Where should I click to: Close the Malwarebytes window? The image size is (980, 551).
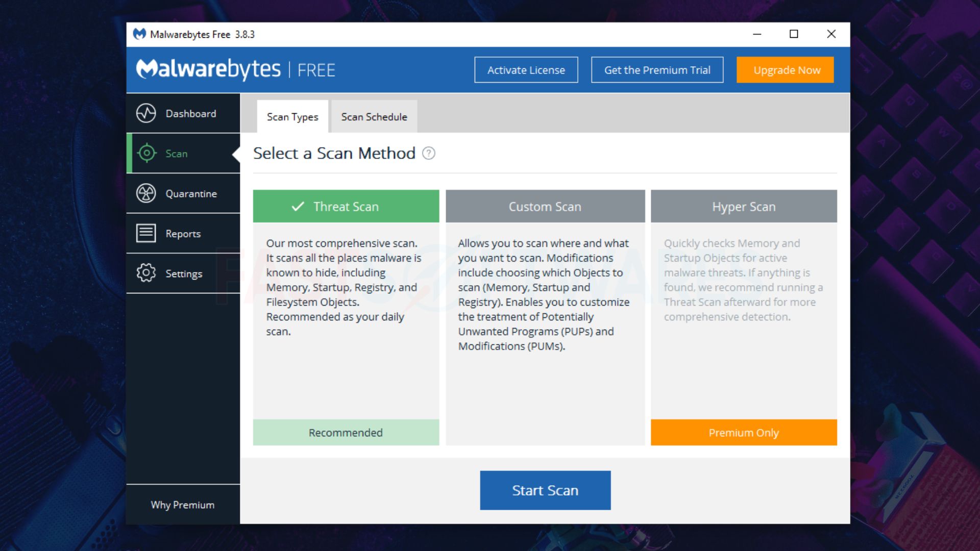tap(831, 34)
